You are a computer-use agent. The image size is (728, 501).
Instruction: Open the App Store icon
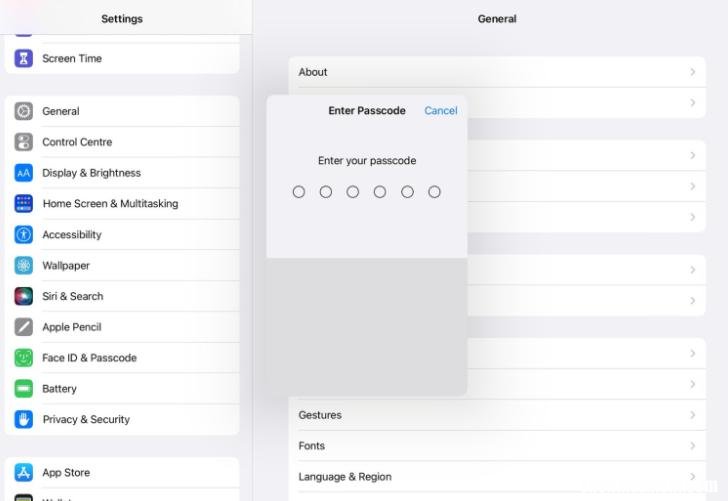(x=24, y=473)
